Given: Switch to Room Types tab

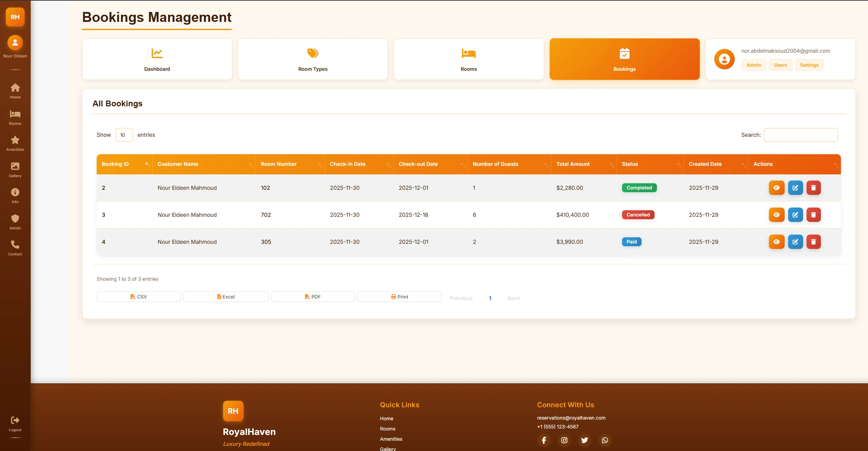Looking at the screenshot, I should click(x=313, y=59).
